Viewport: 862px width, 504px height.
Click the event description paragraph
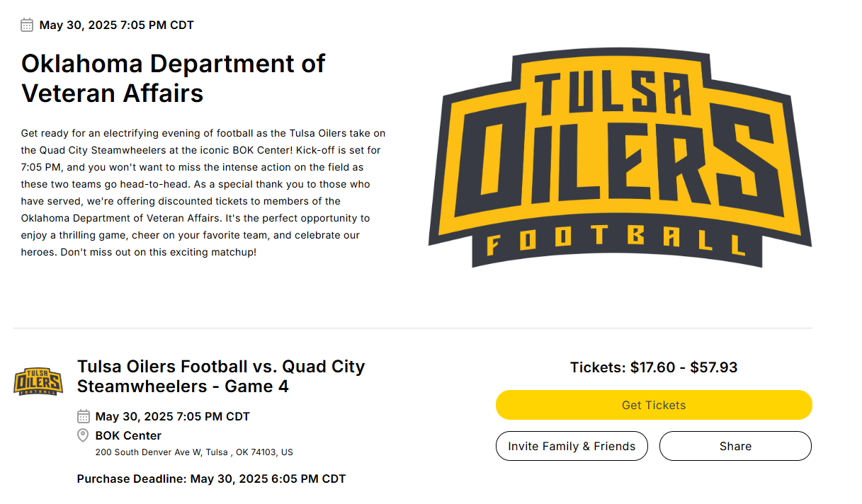tap(203, 193)
